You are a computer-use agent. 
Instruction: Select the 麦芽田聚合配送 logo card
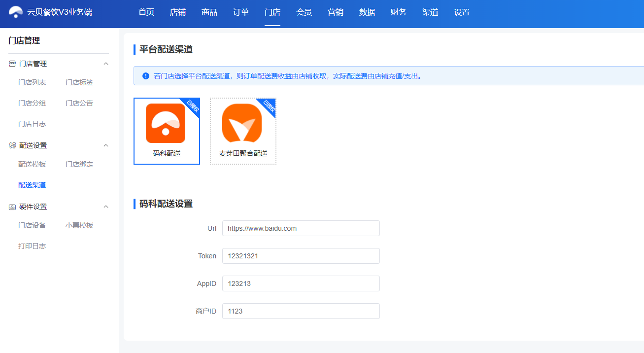point(243,131)
